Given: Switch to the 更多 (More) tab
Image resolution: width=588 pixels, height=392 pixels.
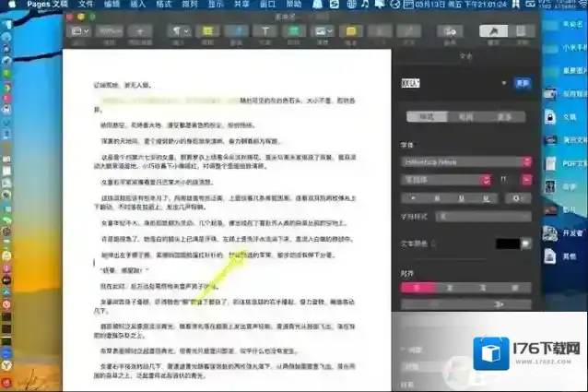Looking at the screenshot, I should 504,117.
